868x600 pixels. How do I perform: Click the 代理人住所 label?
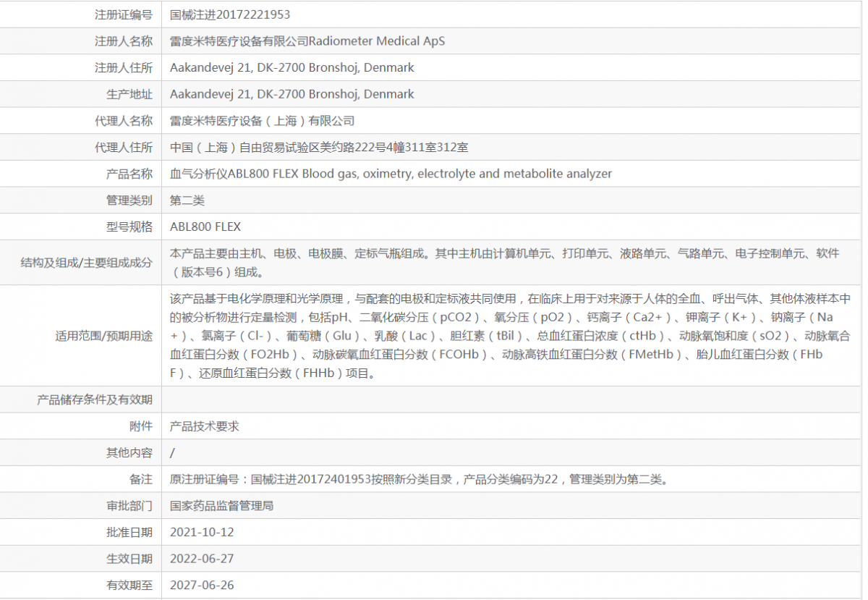click(x=124, y=148)
